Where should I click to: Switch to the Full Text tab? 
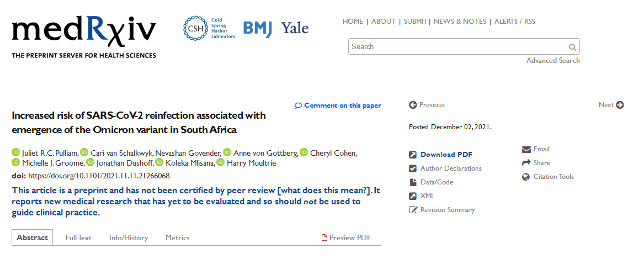[78, 237]
